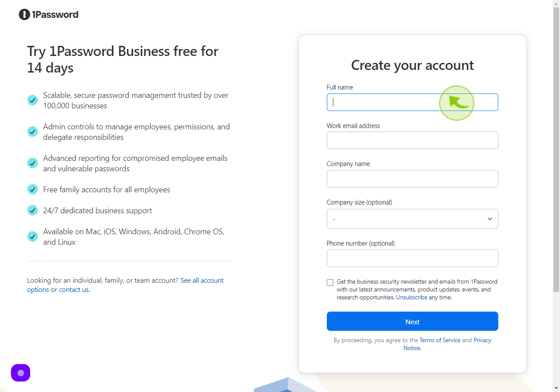Click the 'Phone number (optional)' label text
This screenshot has height=392, width=560.
pyautogui.click(x=360, y=243)
